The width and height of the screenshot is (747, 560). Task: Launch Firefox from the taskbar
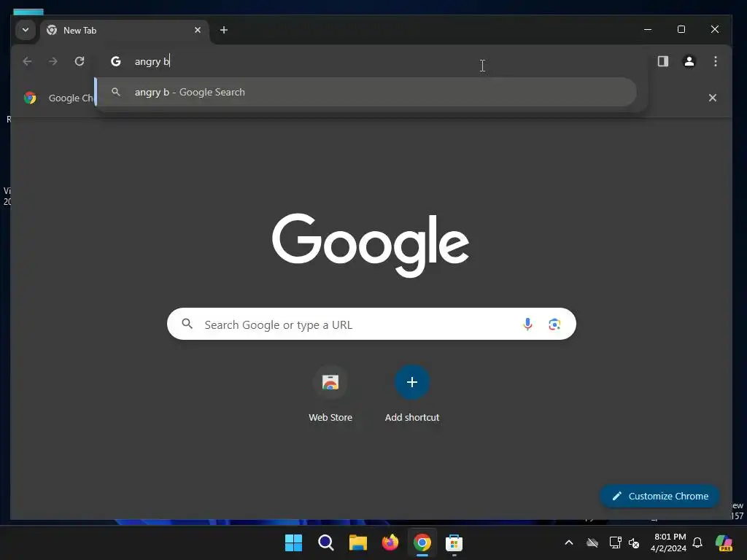tap(390, 542)
